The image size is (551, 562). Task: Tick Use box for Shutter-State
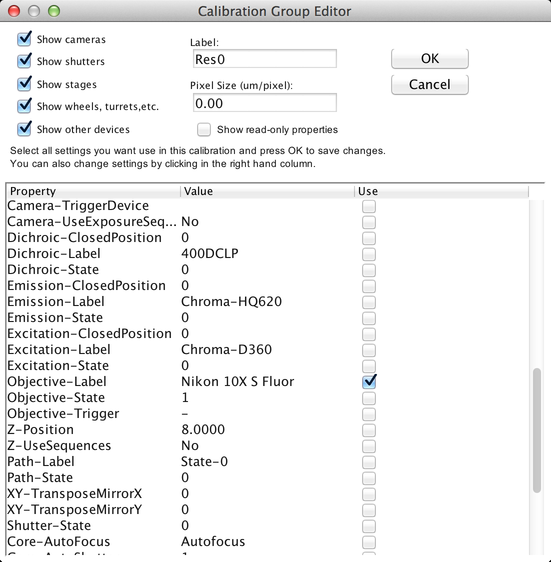369,526
